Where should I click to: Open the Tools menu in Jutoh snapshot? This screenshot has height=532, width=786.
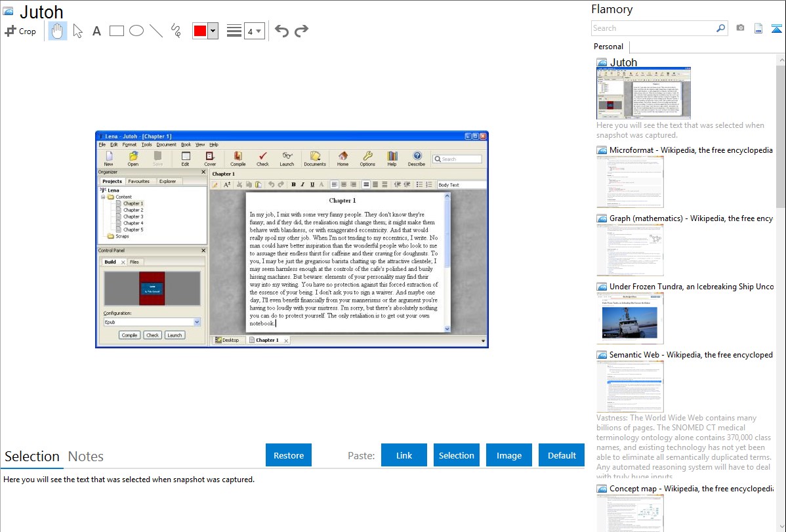coord(146,144)
